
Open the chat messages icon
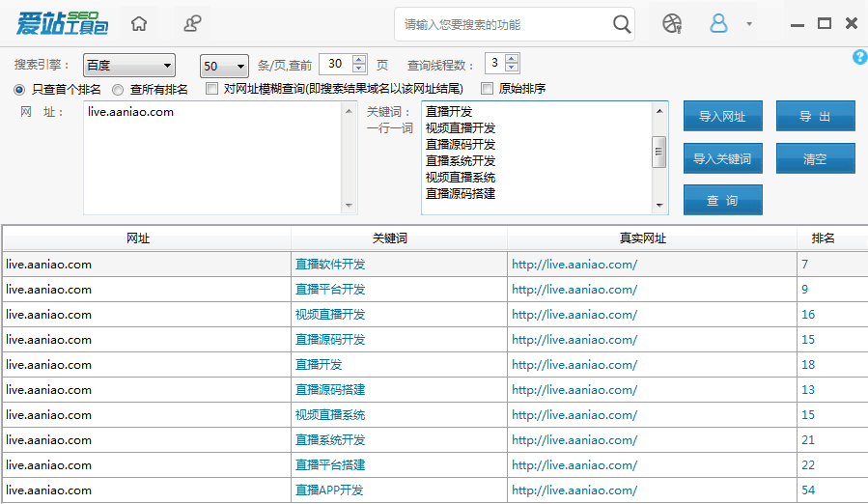click(192, 24)
